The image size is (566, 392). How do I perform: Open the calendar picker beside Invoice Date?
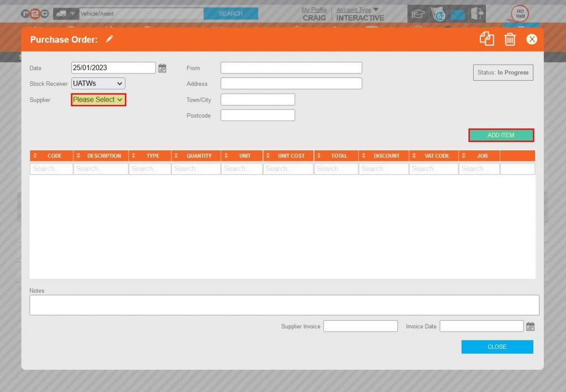(x=530, y=326)
